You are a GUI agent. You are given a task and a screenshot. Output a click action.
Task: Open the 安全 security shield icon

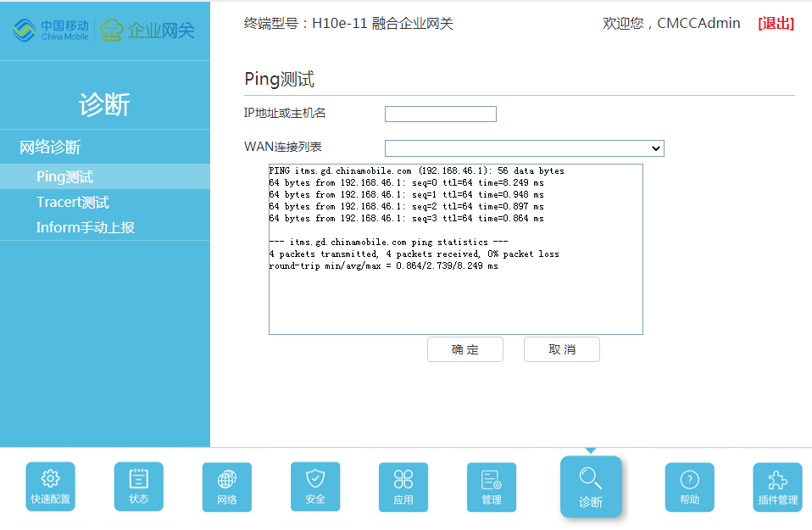pos(315,486)
